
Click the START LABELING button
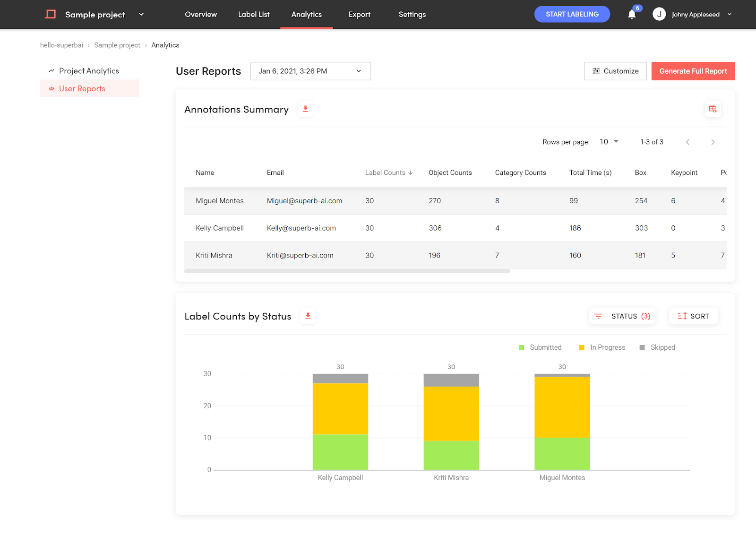tap(572, 14)
